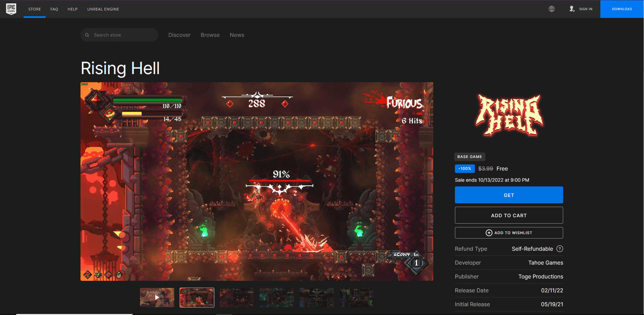644x315 pixels.
Task: Click the Self-Refundable text
Action: (x=532, y=249)
